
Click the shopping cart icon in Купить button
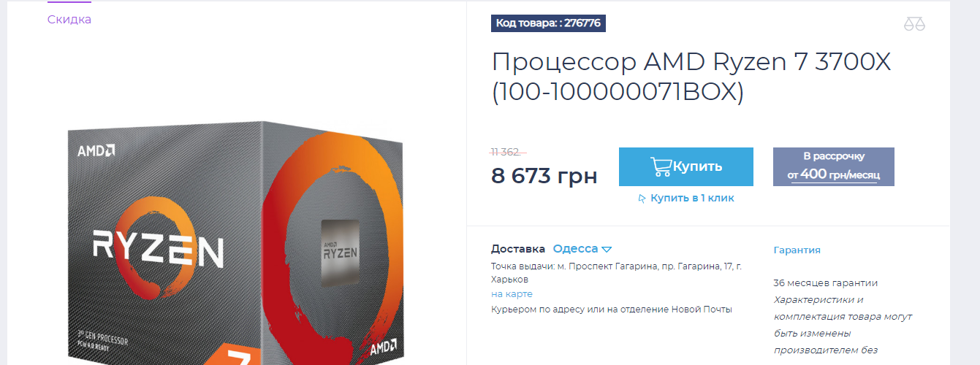[661, 166]
